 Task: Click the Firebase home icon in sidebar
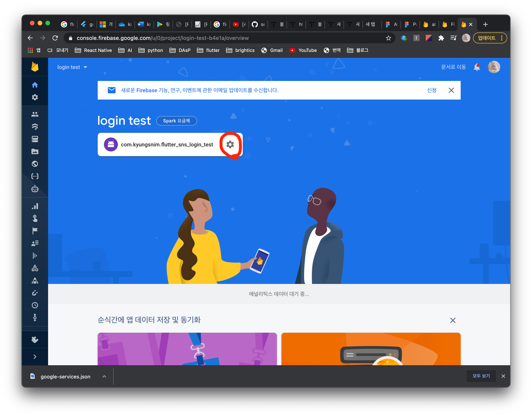(35, 85)
